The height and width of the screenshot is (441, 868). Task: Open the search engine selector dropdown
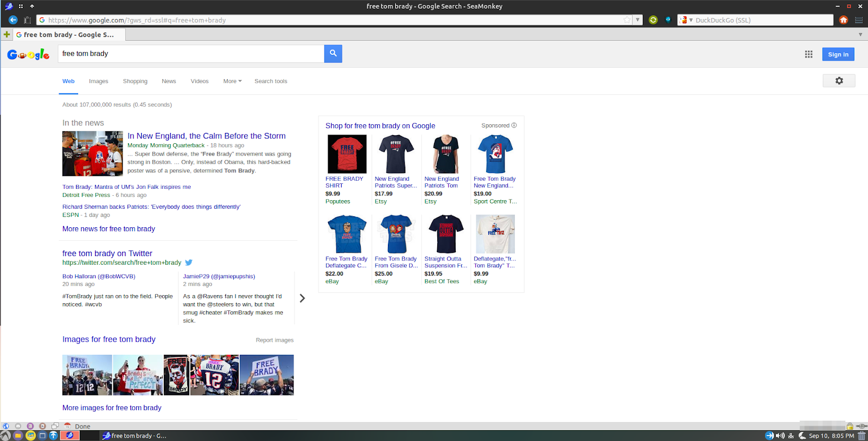pos(687,20)
